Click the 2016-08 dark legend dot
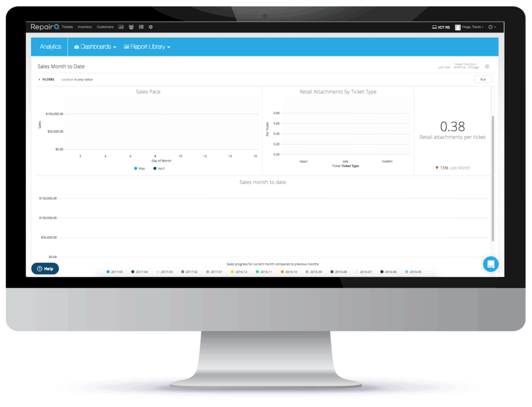This screenshot has height=407, width=532. [x=332, y=272]
